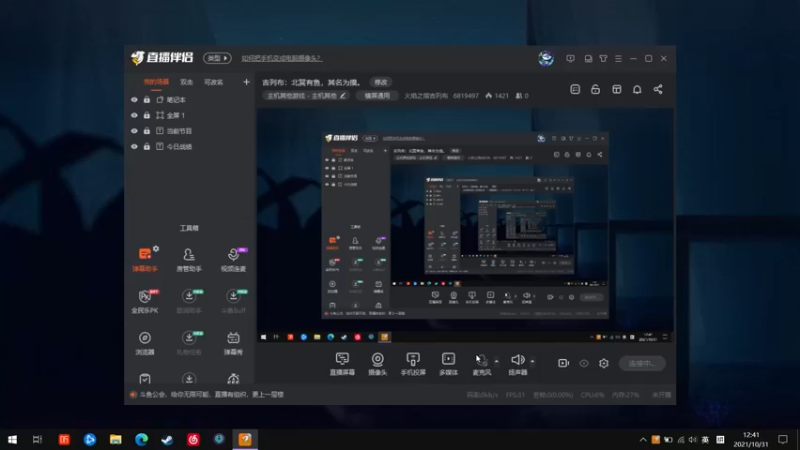Show hidden system tray icons chevron
The height and width of the screenshot is (450, 800).
[x=643, y=439]
